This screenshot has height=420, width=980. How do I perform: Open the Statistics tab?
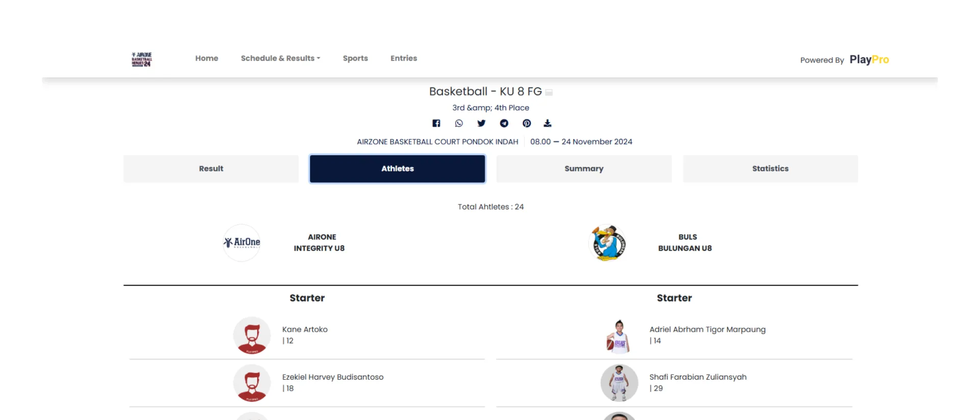click(x=770, y=169)
